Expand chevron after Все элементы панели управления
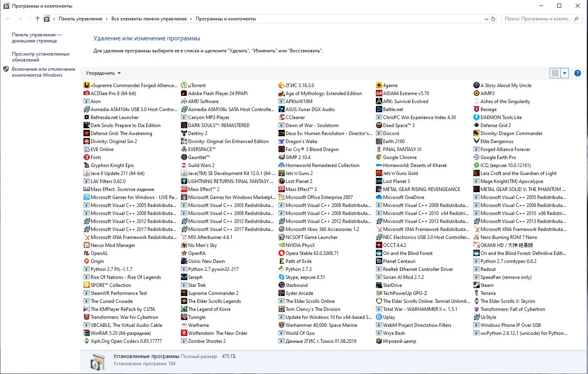 (191, 19)
